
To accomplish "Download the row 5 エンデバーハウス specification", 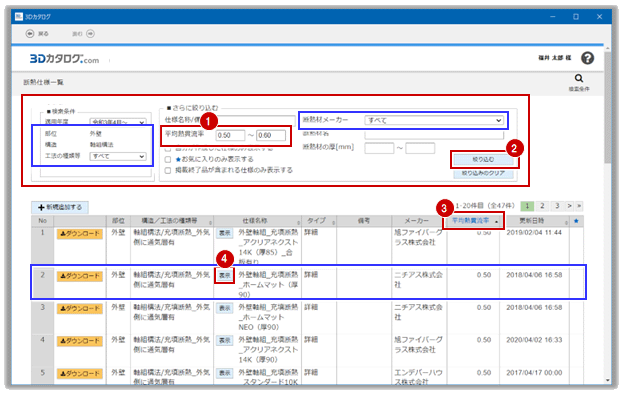I will click(x=80, y=374).
